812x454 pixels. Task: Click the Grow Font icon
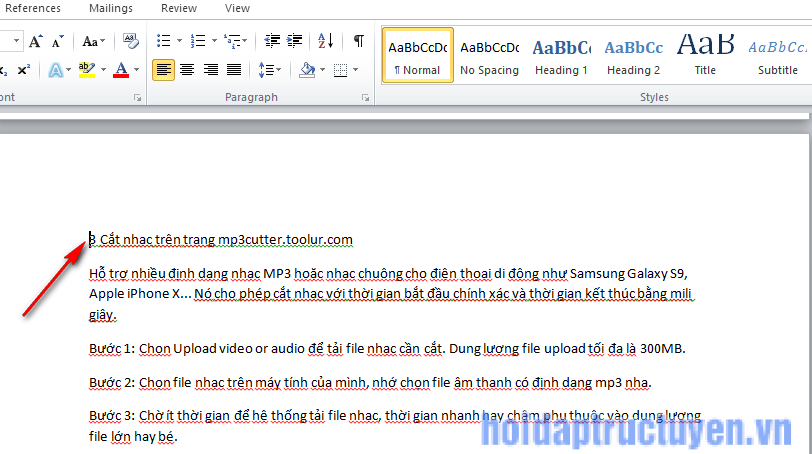pos(36,41)
